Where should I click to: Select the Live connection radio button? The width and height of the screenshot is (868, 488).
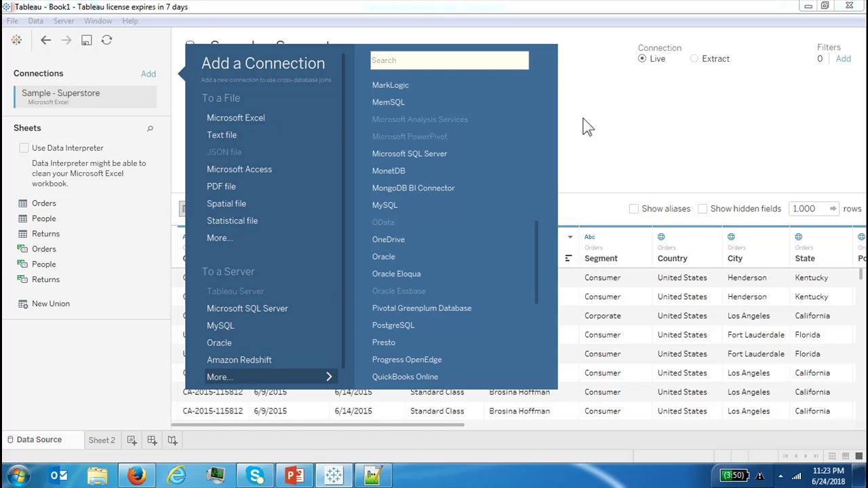pyautogui.click(x=642, y=59)
